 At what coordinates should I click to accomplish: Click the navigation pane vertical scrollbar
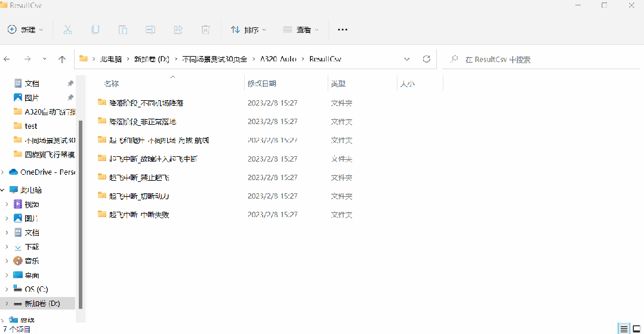tap(81, 214)
